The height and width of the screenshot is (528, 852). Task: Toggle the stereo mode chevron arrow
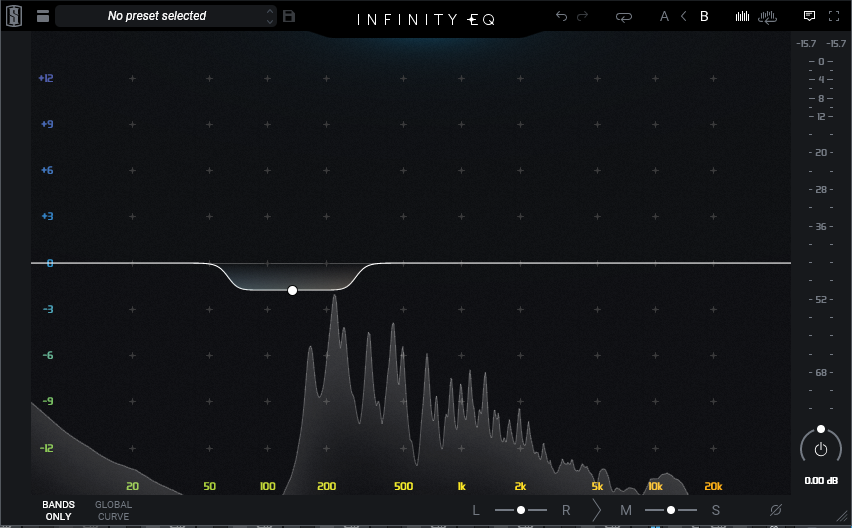point(597,510)
